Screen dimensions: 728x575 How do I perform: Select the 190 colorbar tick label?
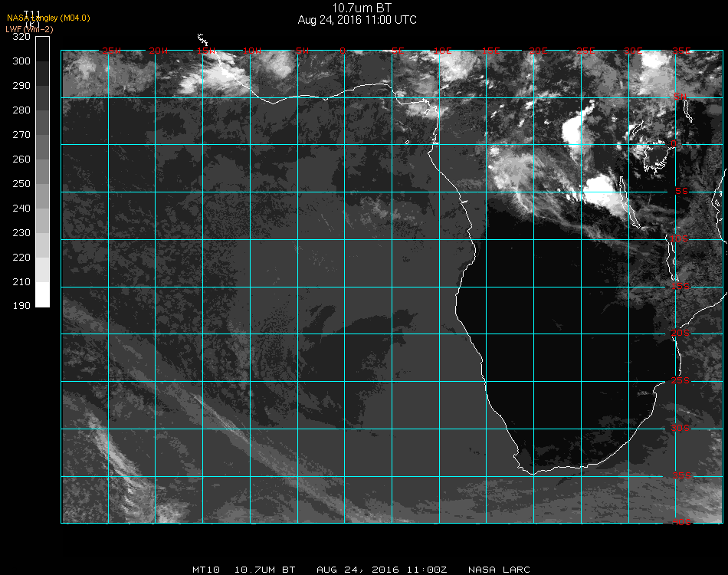(21, 306)
